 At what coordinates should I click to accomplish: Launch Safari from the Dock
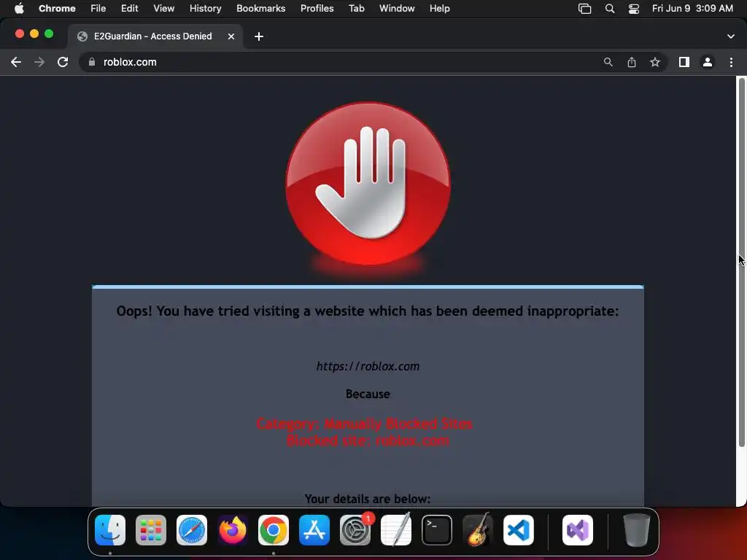tap(192, 530)
